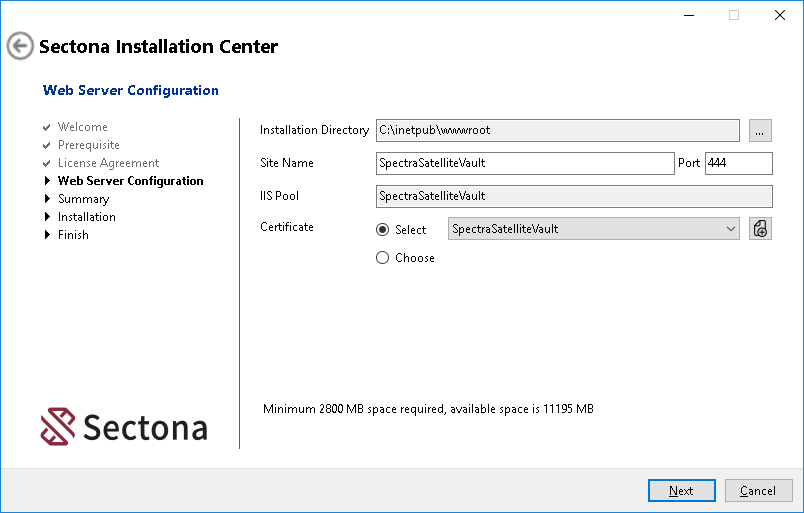804x513 pixels.
Task: Click the Next button
Action: click(x=681, y=490)
